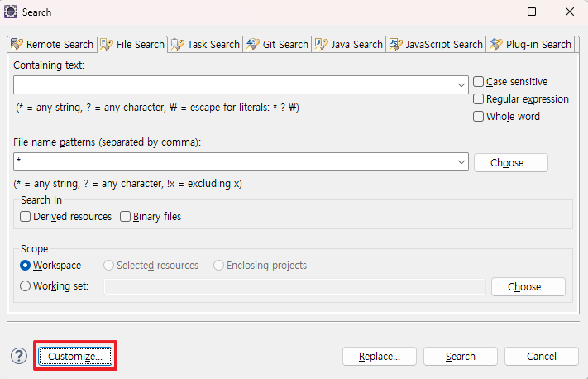The width and height of the screenshot is (588, 379).
Task: Select the File Search tab
Action: tap(132, 45)
